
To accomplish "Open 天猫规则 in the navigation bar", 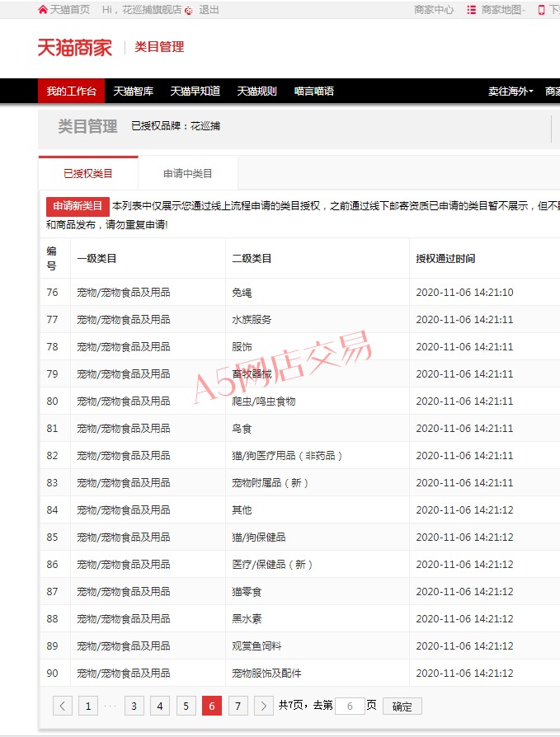I will (256, 91).
